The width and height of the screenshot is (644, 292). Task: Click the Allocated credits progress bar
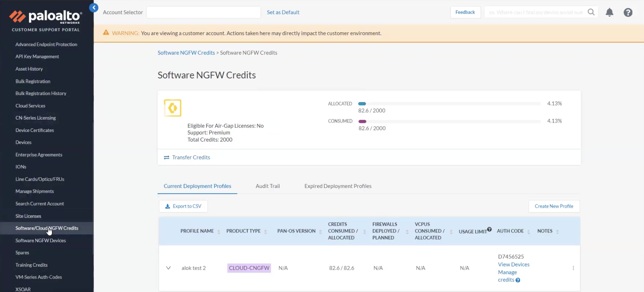tap(449, 104)
